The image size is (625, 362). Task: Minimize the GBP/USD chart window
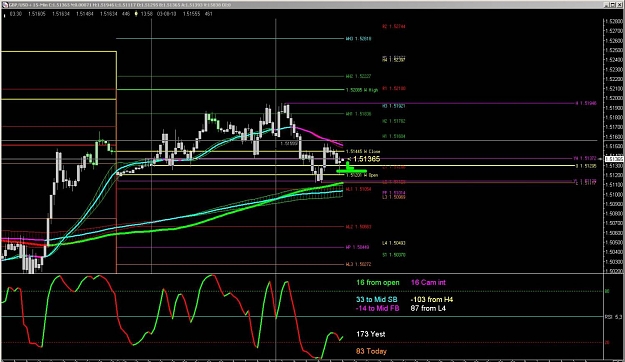pyautogui.click(x=606, y=4)
